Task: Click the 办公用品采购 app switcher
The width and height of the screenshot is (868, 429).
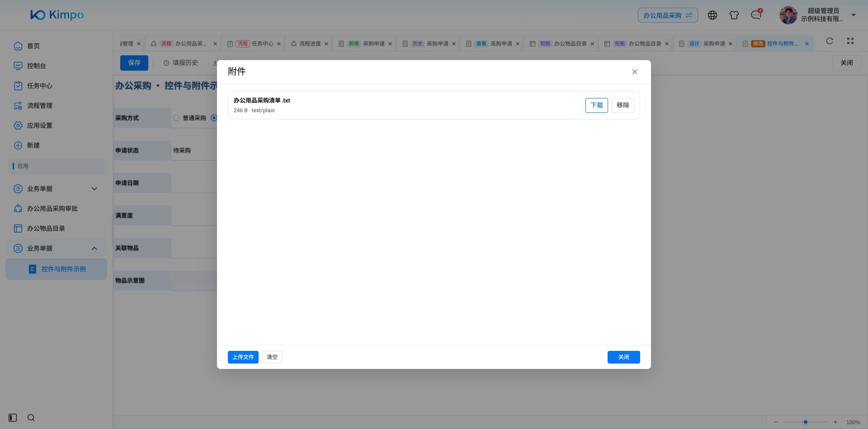Action: point(668,15)
